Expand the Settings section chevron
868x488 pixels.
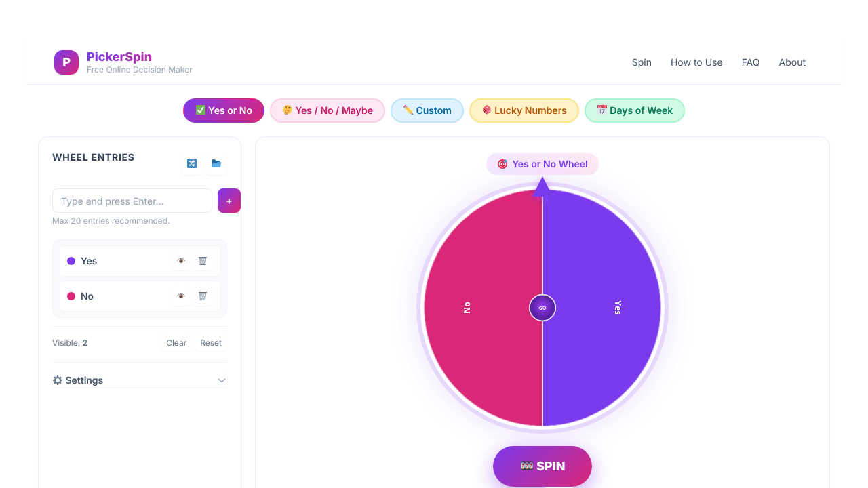click(221, 380)
